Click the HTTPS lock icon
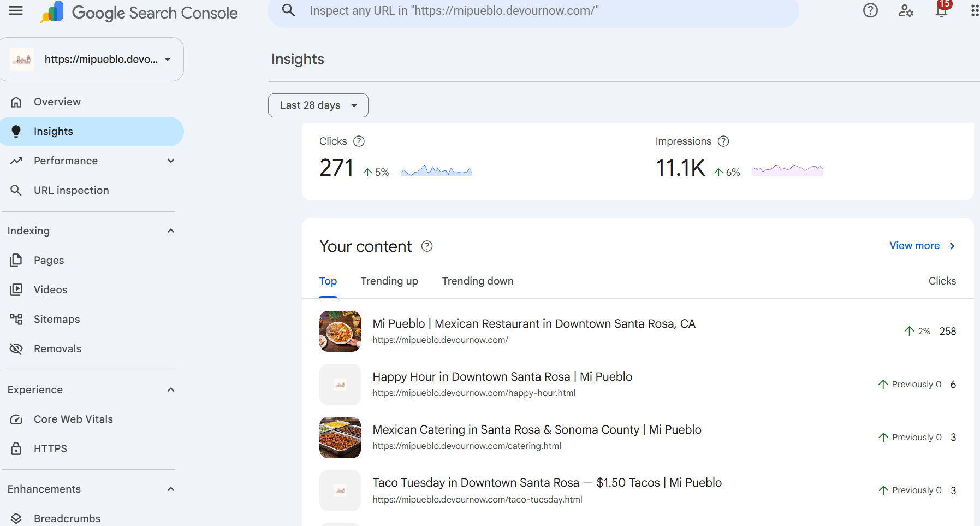 (16, 449)
